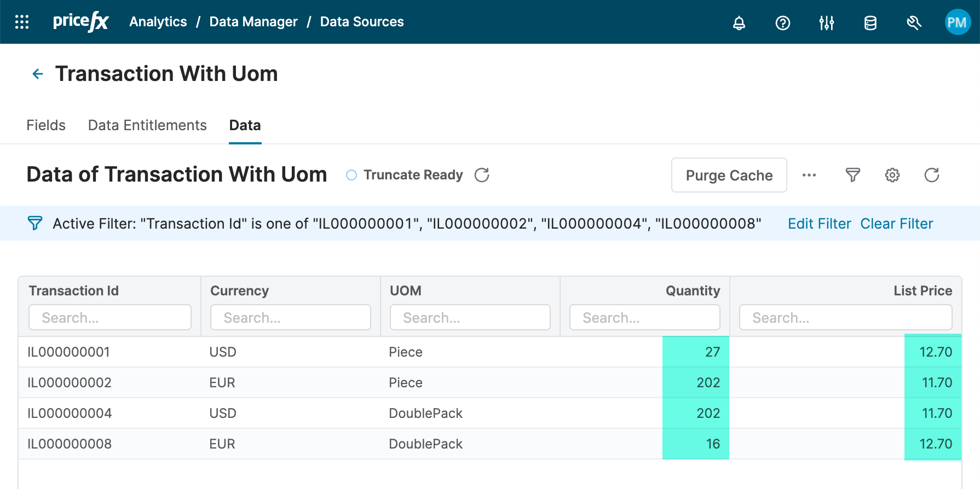Open the PM user avatar menu
980x489 pixels.
pyautogui.click(x=958, y=22)
